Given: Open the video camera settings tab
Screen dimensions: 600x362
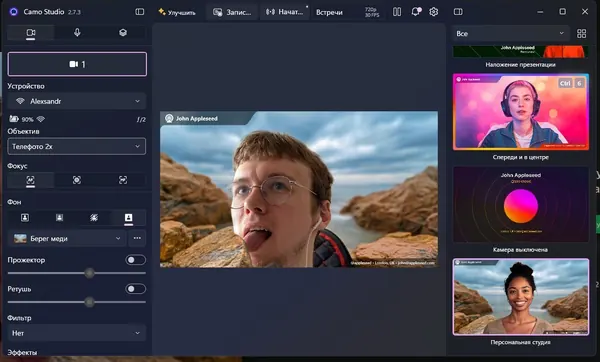Looking at the screenshot, I should [x=31, y=33].
